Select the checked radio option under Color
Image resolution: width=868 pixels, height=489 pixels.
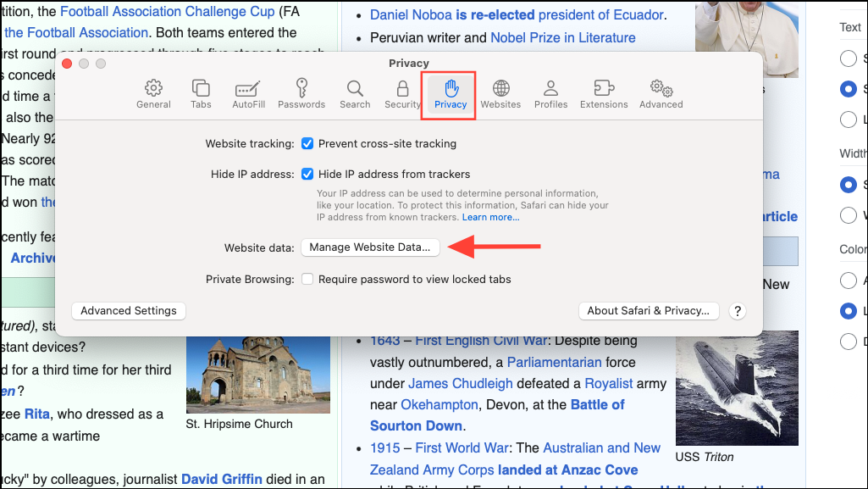pos(848,311)
